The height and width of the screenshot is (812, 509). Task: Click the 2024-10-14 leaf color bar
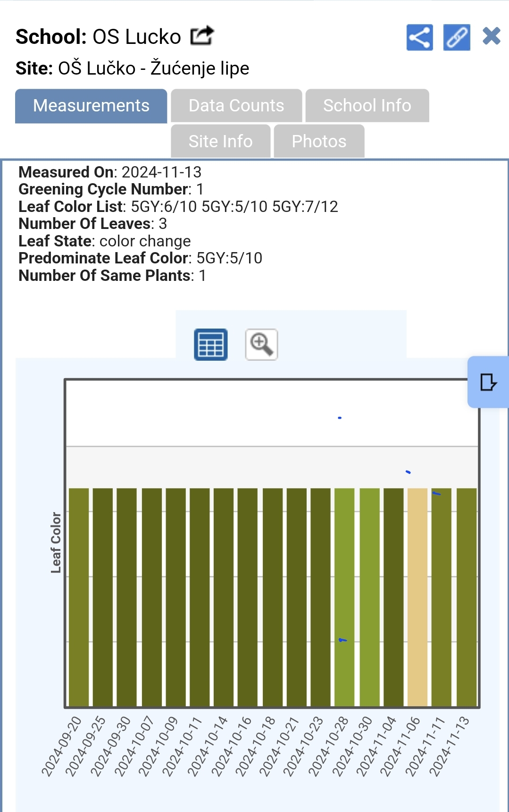click(224, 597)
